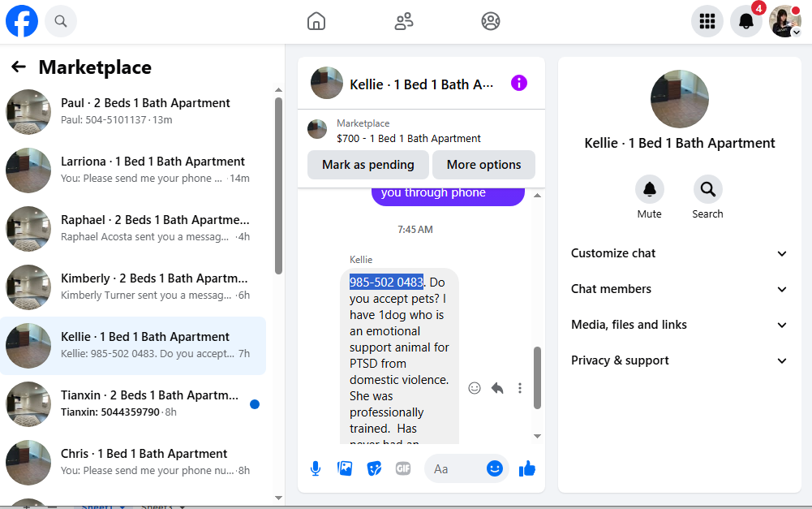The width and height of the screenshot is (812, 509).
Task: Record a voice clip microphone
Action: pos(316,468)
